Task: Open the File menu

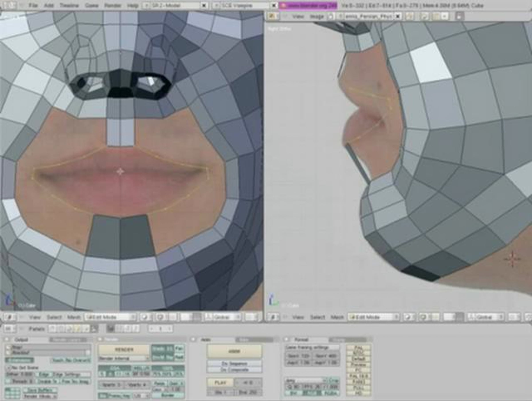Action: (33, 5)
